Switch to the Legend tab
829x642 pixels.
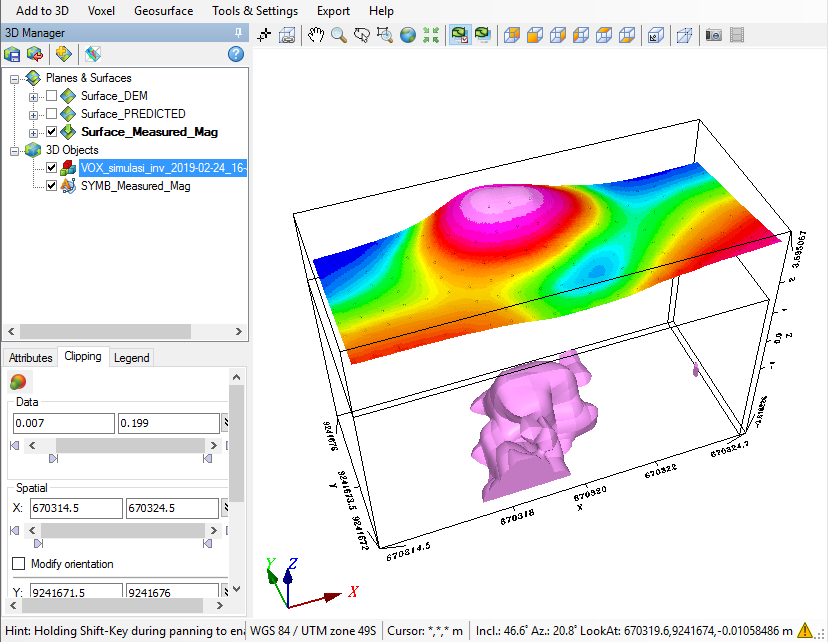coord(131,358)
